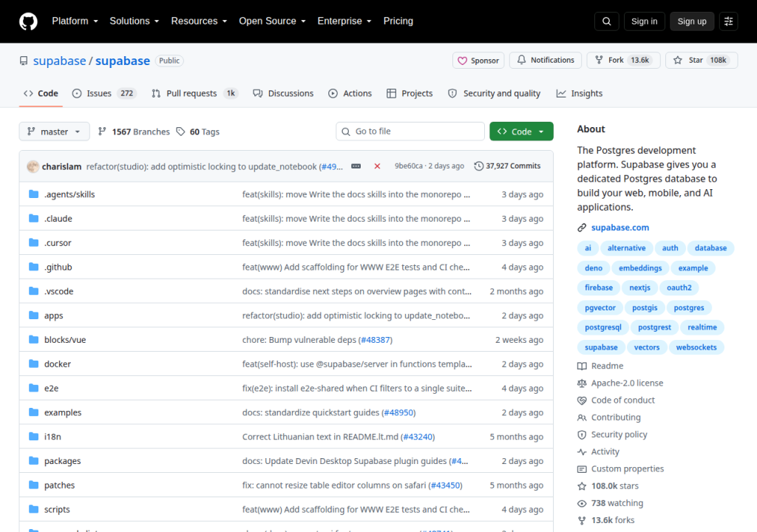Click the Readme book icon
This screenshot has height=532, width=757.
582,366
